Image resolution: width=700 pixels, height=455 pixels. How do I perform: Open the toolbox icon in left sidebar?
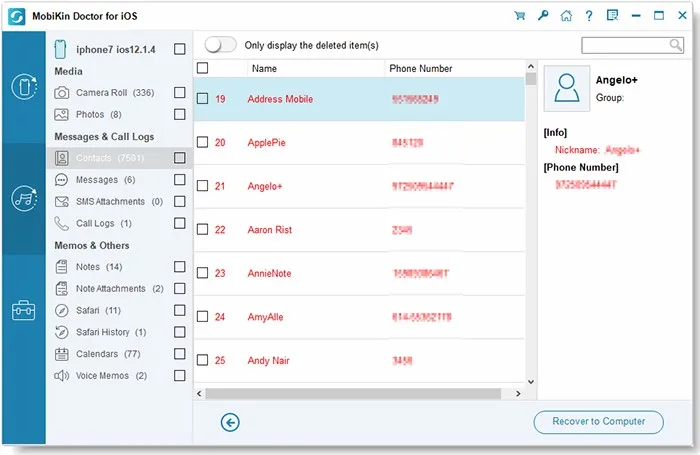tap(23, 310)
